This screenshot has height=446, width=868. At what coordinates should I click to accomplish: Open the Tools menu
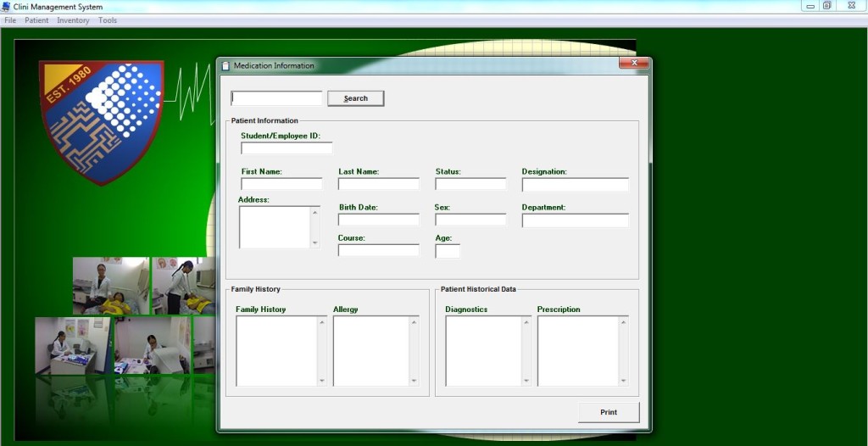pyautogui.click(x=108, y=20)
